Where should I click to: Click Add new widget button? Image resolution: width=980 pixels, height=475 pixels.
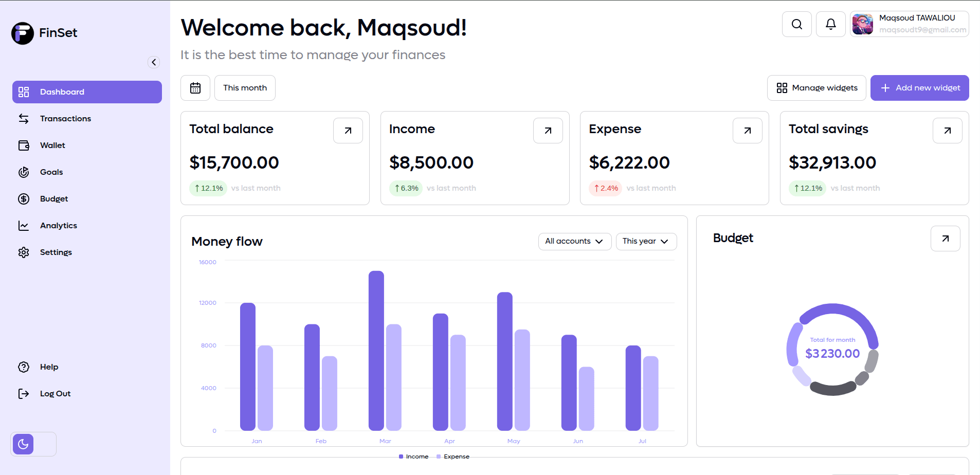(x=919, y=88)
